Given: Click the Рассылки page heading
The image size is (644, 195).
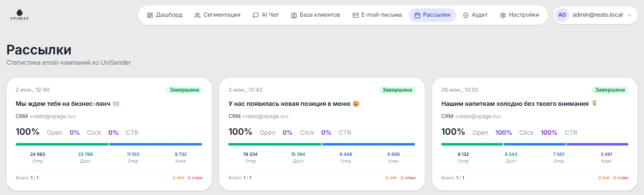Looking at the screenshot, I should (x=39, y=49).
